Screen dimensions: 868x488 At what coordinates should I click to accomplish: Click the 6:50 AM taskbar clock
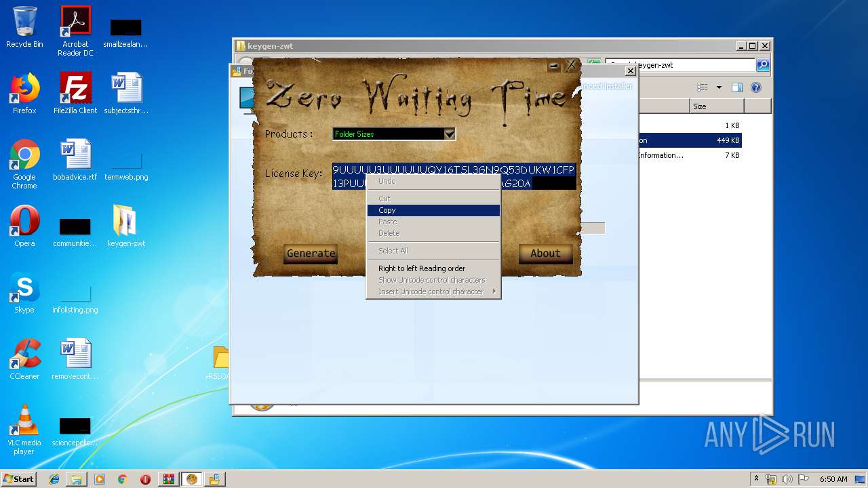(833, 479)
